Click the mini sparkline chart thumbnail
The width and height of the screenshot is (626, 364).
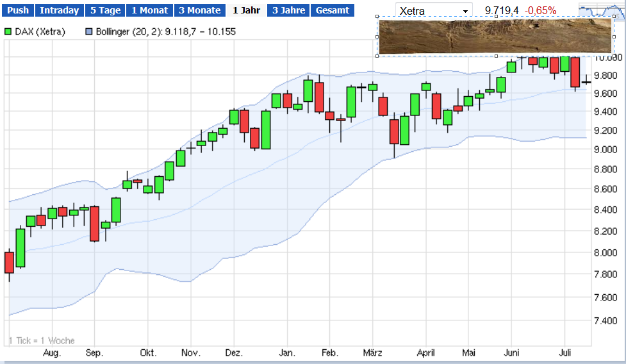point(602,10)
